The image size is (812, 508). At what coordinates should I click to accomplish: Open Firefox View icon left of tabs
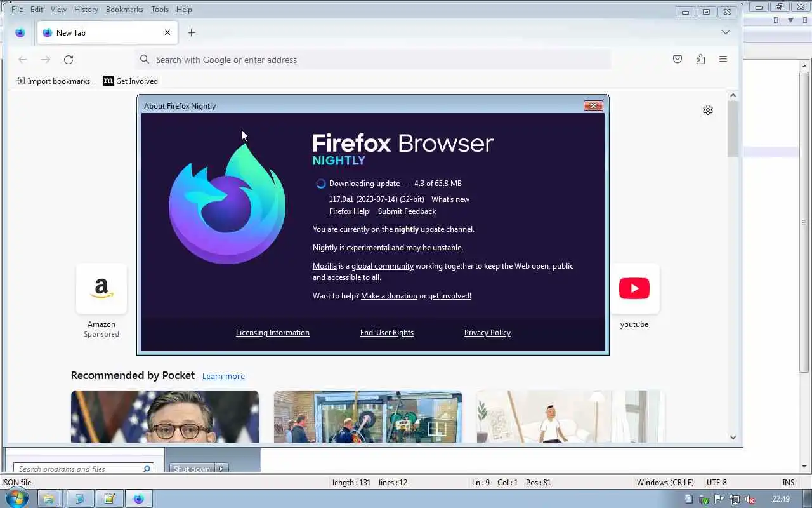coord(20,32)
